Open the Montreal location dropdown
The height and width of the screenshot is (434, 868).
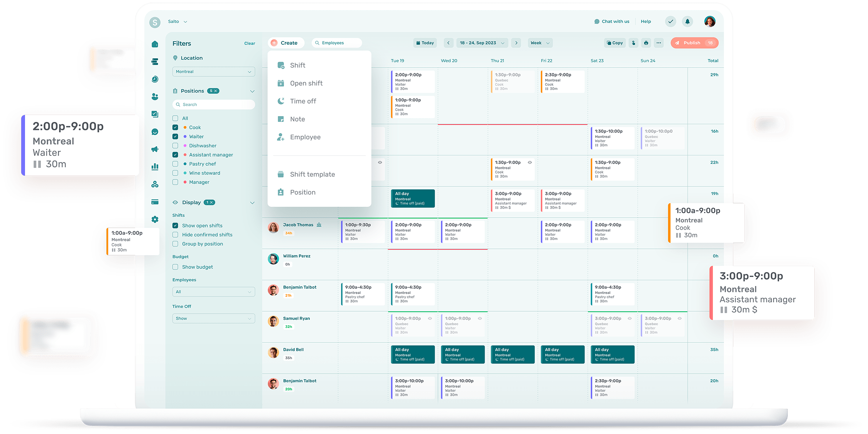[x=213, y=71]
